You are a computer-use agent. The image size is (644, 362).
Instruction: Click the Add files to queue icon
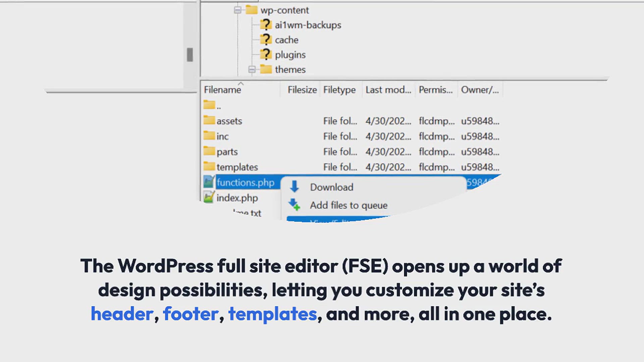click(294, 204)
